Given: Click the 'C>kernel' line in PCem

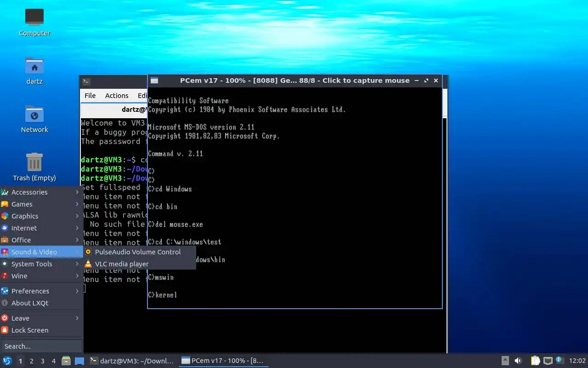Looking at the screenshot, I should coord(162,295).
